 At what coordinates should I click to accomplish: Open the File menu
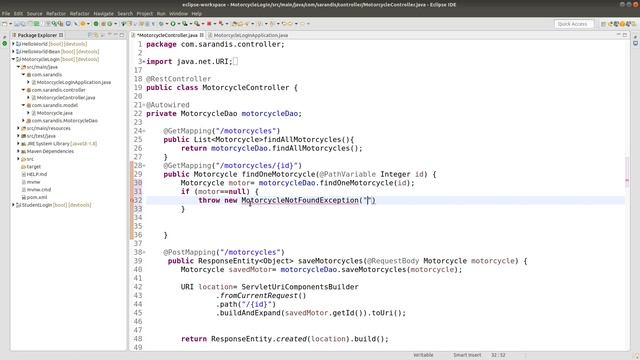pyautogui.click(x=6, y=13)
